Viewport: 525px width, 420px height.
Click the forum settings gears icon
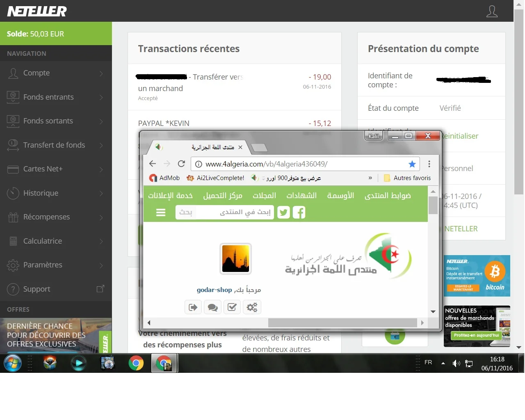(x=252, y=307)
